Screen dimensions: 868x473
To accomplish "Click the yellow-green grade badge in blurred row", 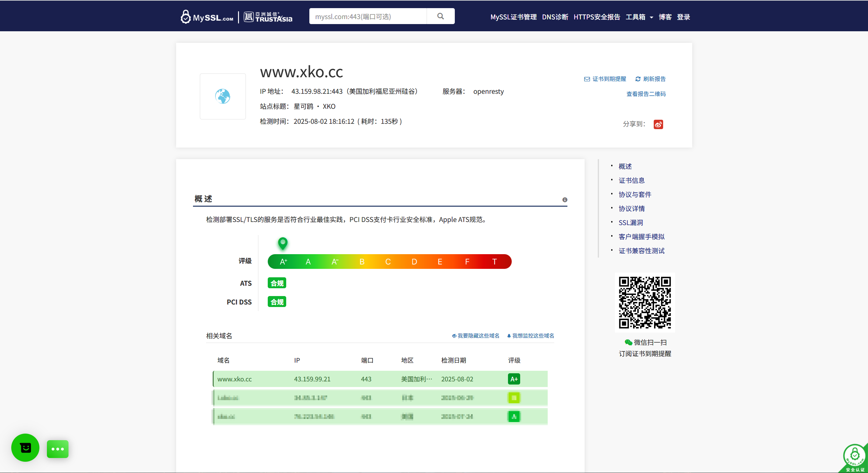I will pos(514,398).
